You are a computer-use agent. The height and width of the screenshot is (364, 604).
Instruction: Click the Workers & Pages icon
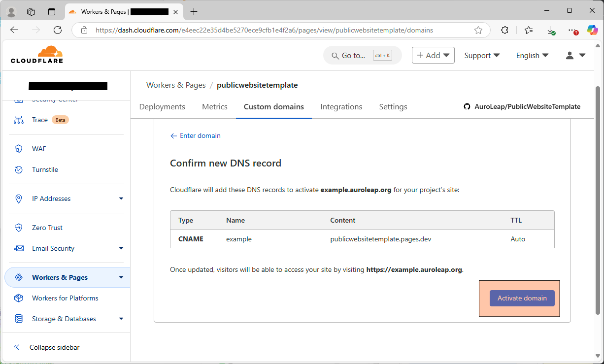tap(19, 277)
